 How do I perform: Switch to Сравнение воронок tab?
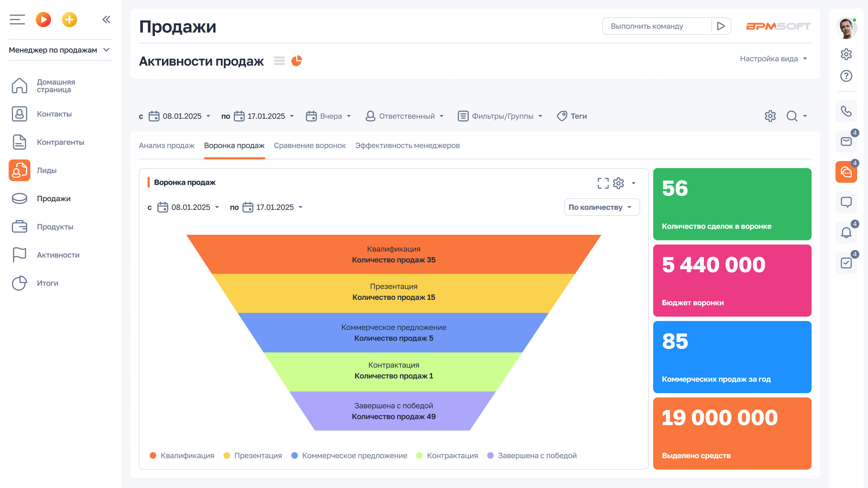[x=310, y=146]
